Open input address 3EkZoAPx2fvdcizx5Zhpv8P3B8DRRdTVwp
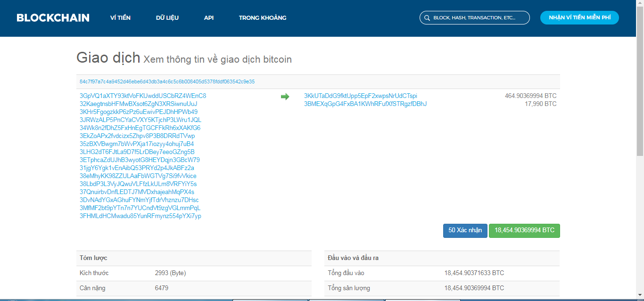Image resolution: width=644 pixels, height=301 pixels. (137, 136)
